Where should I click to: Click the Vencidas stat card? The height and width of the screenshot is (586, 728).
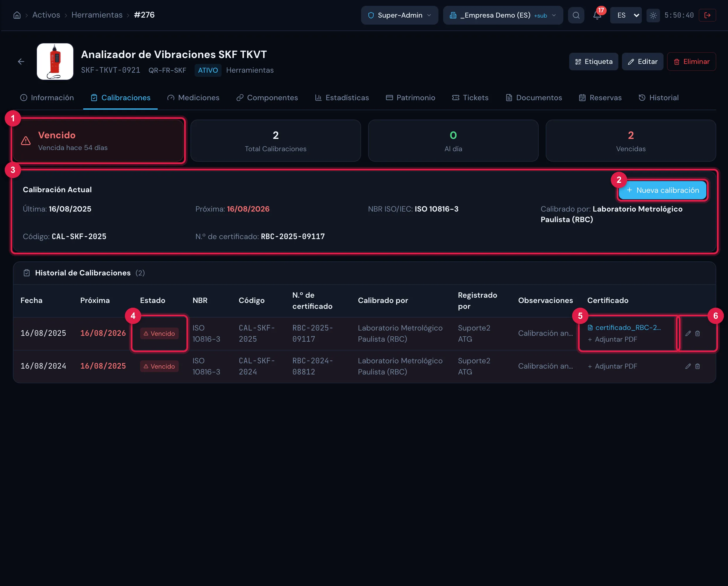click(x=631, y=141)
